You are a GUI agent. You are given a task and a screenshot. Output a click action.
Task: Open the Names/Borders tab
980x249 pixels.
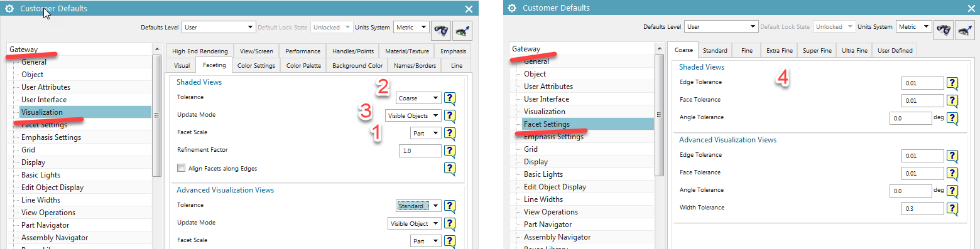tap(415, 65)
